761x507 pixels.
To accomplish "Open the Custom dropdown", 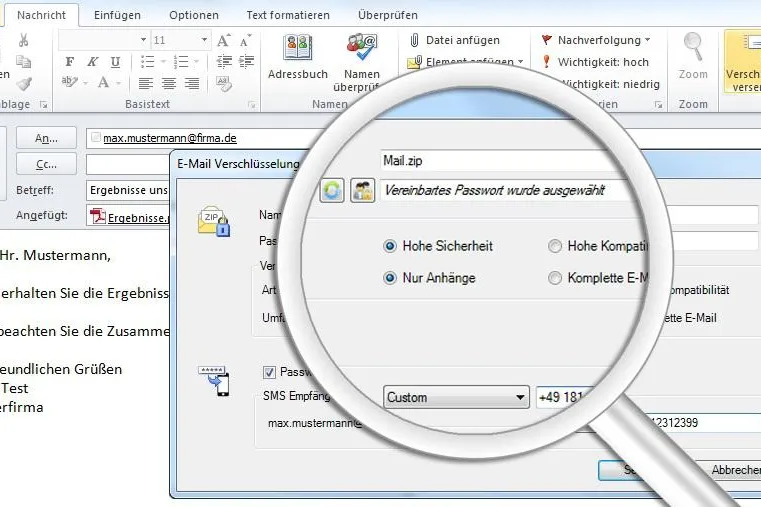I will coord(456,397).
